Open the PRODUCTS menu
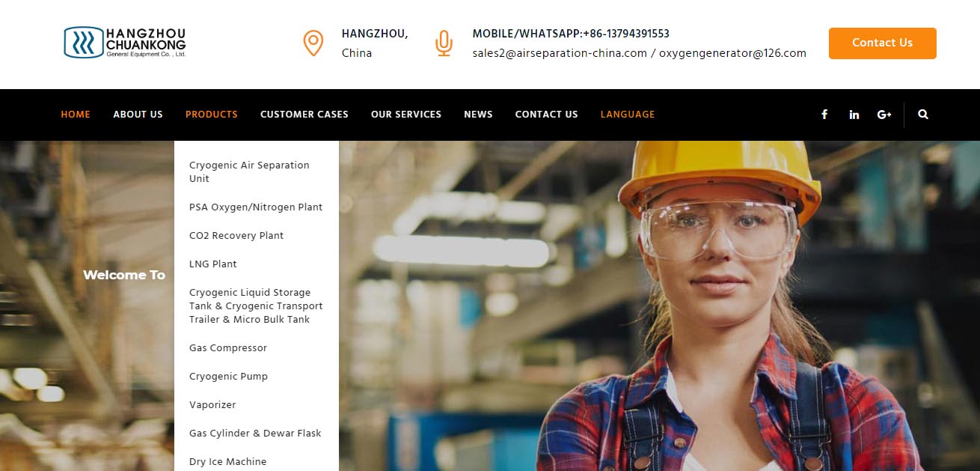980x471 pixels. (212, 115)
